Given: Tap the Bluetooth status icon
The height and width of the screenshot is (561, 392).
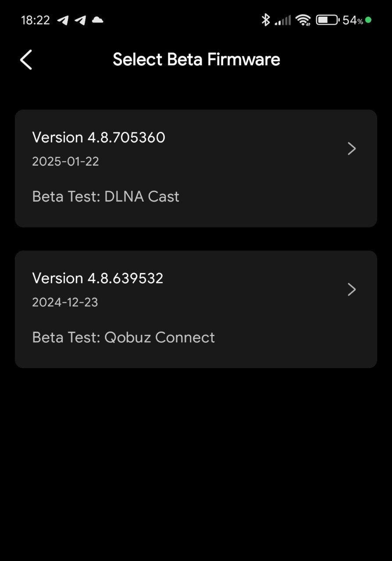Looking at the screenshot, I should pos(265,20).
